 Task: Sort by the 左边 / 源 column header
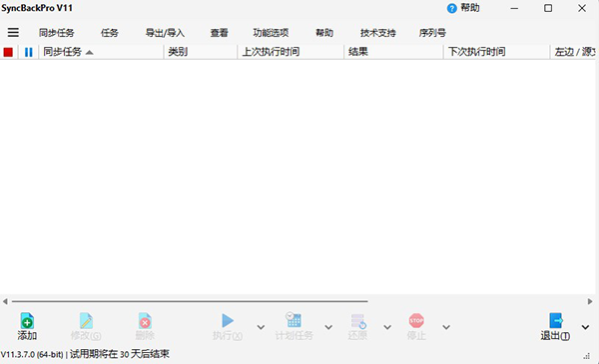pyautogui.click(x=574, y=52)
